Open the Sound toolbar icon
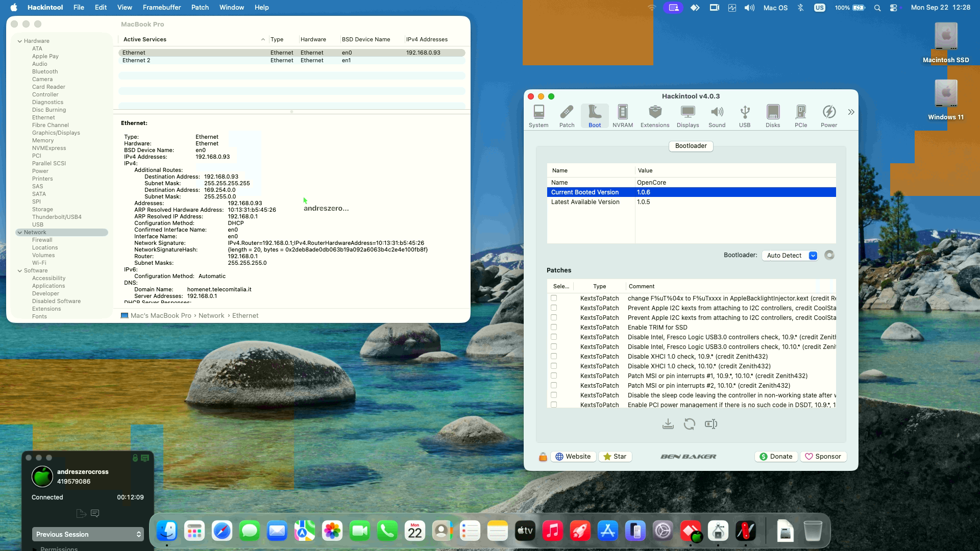 click(717, 116)
